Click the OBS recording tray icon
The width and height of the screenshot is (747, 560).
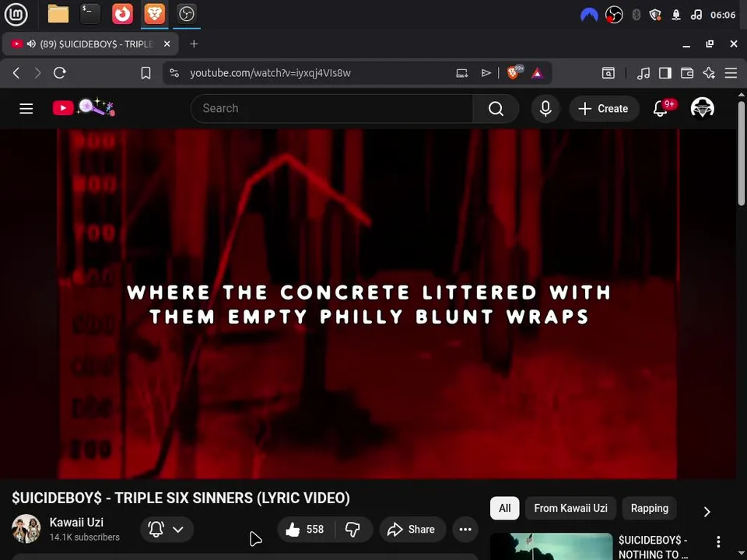(614, 15)
